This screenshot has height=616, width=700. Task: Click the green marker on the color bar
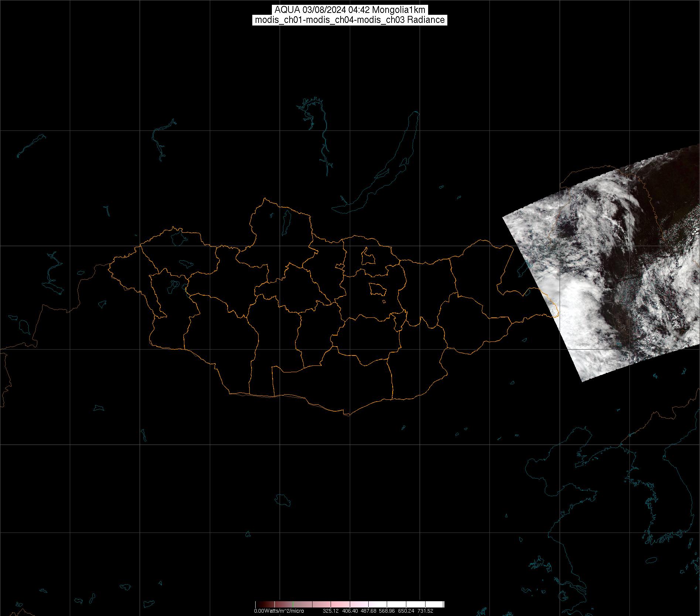(293, 605)
